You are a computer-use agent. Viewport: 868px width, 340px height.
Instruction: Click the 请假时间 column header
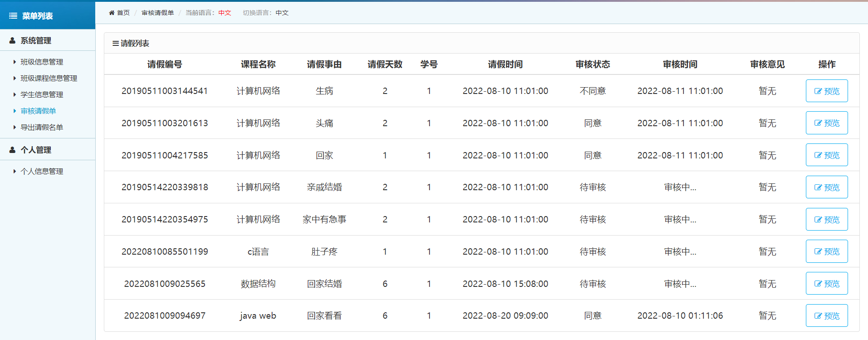click(x=505, y=64)
